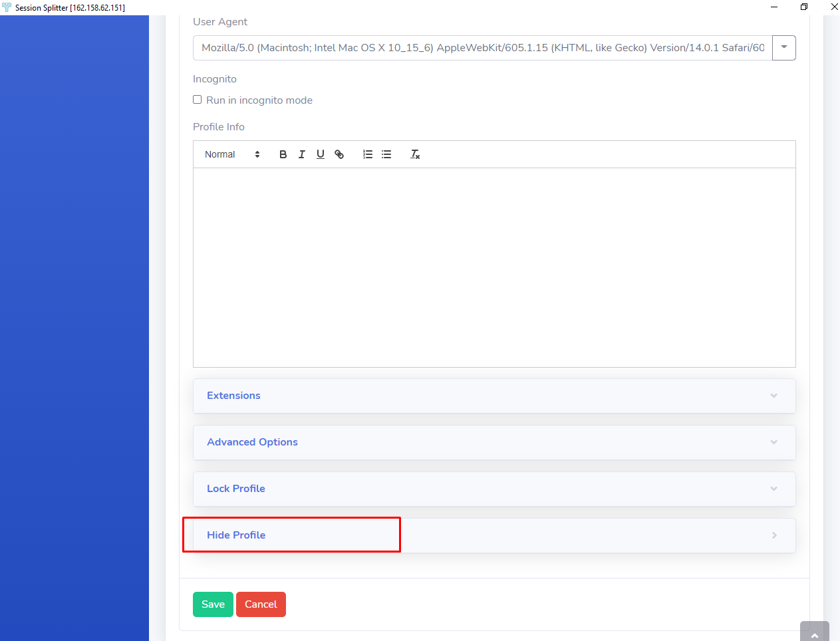Click the Incognito heading label
Screen dimensions: 840x641
pos(215,79)
